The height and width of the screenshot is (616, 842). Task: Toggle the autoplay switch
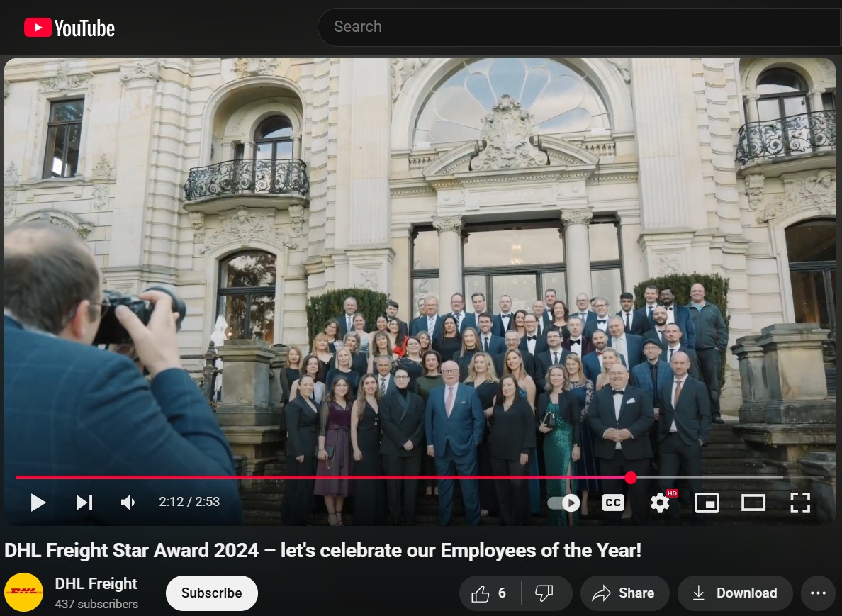coord(563,503)
